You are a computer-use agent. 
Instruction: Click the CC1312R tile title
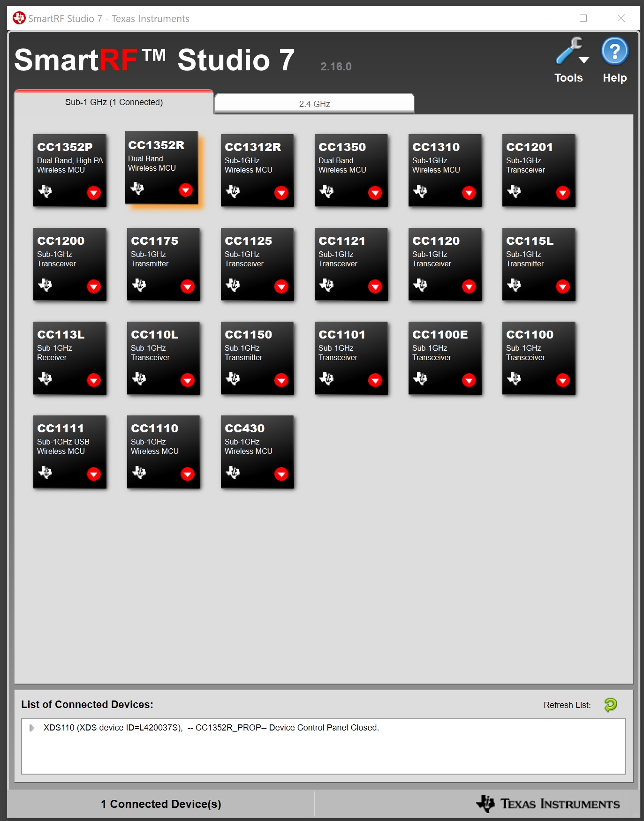pos(253,147)
